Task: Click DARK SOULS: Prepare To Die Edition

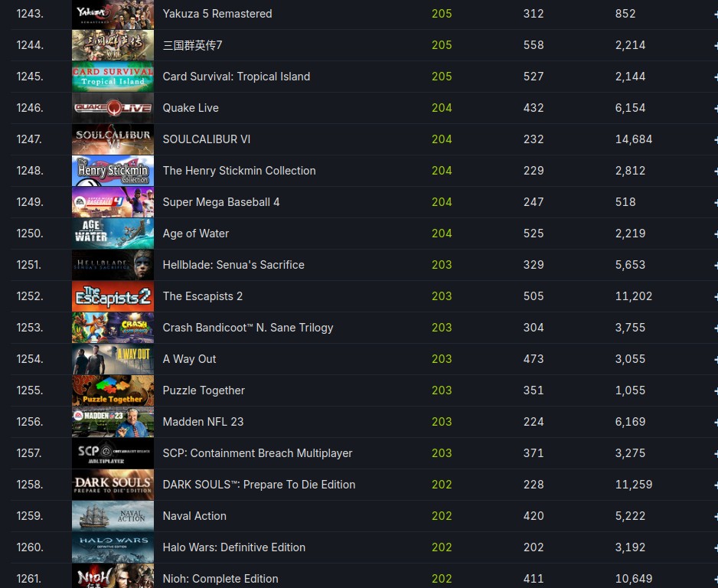Action: point(259,485)
